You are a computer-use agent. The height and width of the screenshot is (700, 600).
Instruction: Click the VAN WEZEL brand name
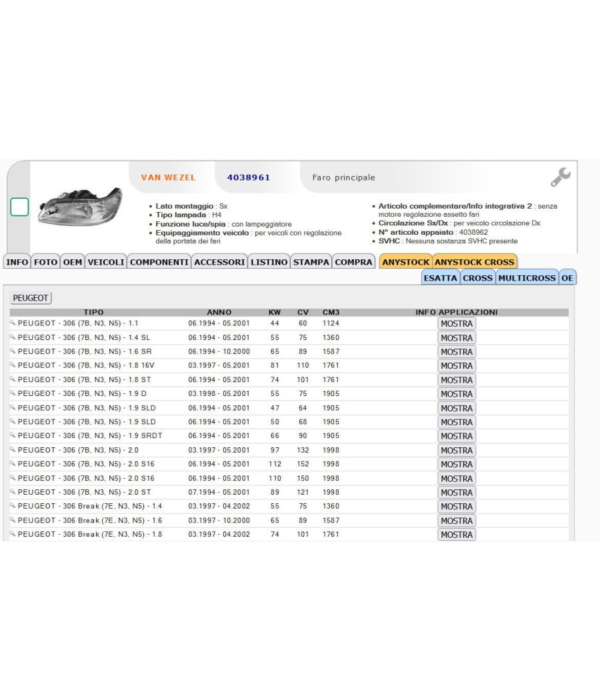(x=168, y=177)
